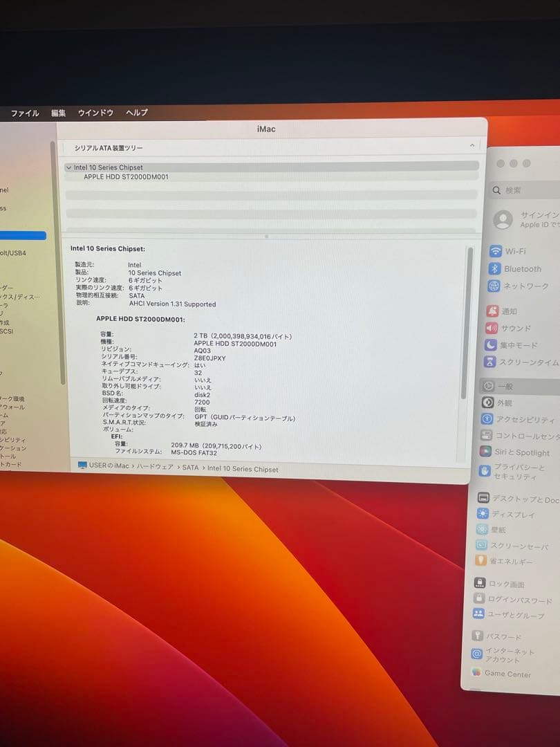The height and width of the screenshot is (747, 560).
Task: Go to SATA in the path bar
Action: (x=191, y=468)
